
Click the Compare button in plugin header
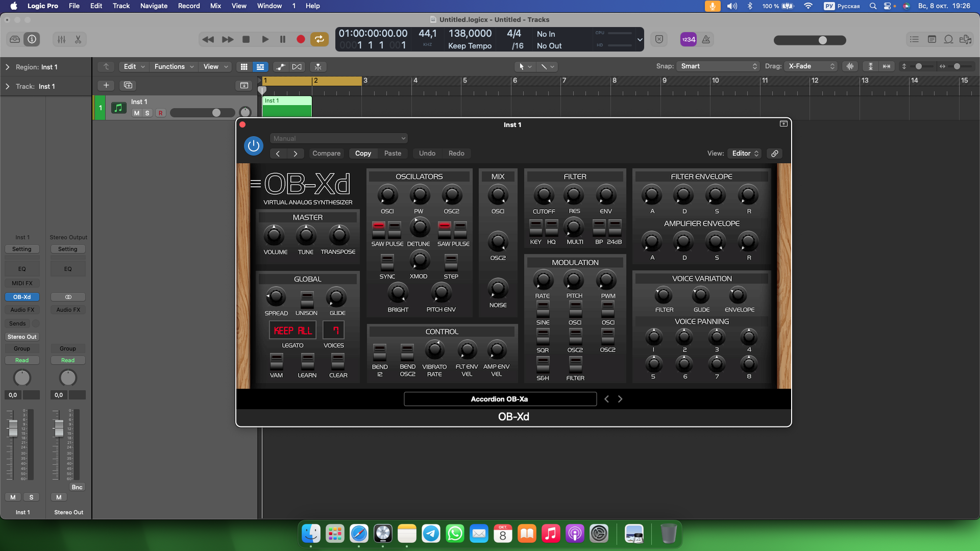point(326,154)
